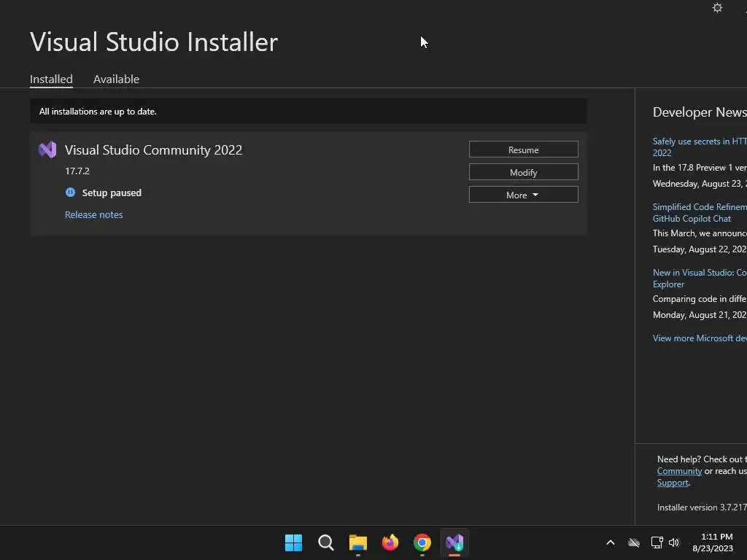This screenshot has width=747, height=560.
Task: Open the Release notes link
Action: [x=94, y=215]
